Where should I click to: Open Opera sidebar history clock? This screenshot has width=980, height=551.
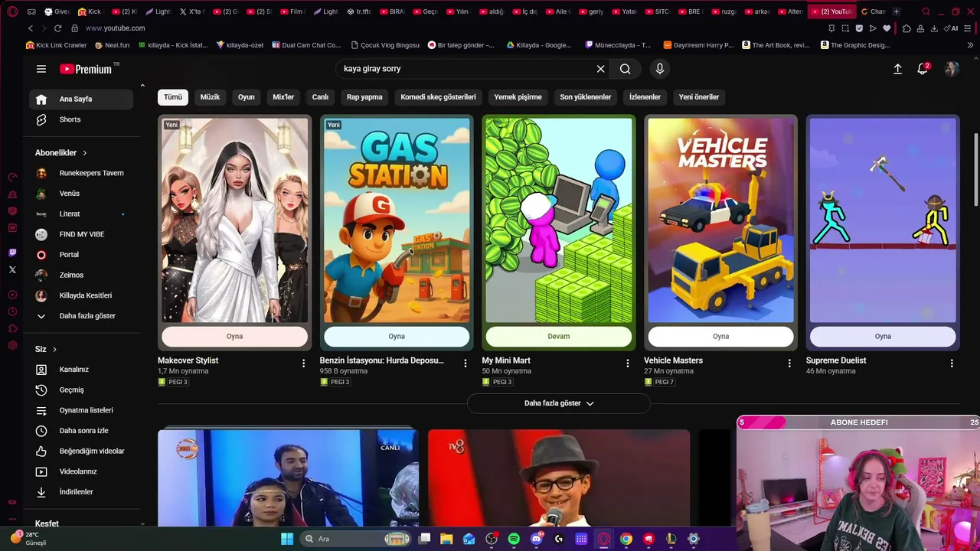pos(12,311)
